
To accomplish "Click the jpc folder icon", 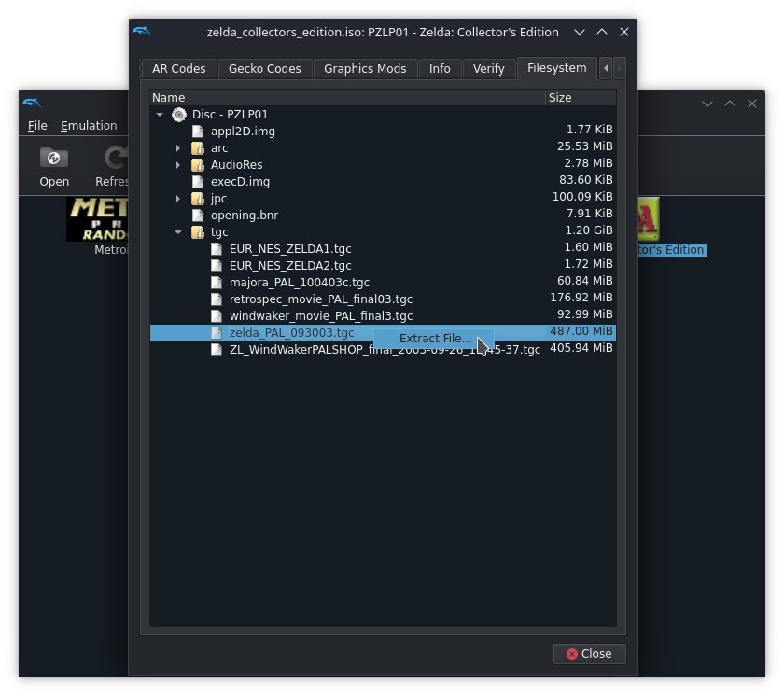I will point(198,199).
